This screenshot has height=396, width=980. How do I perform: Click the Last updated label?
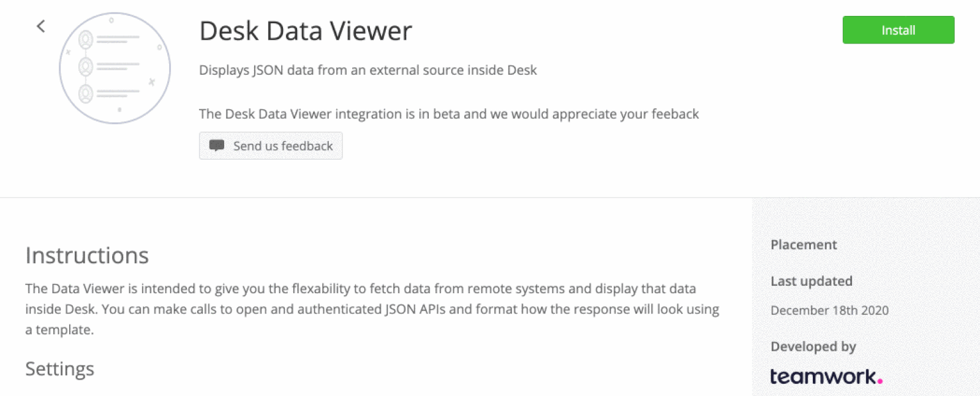pyautogui.click(x=811, y=281)
